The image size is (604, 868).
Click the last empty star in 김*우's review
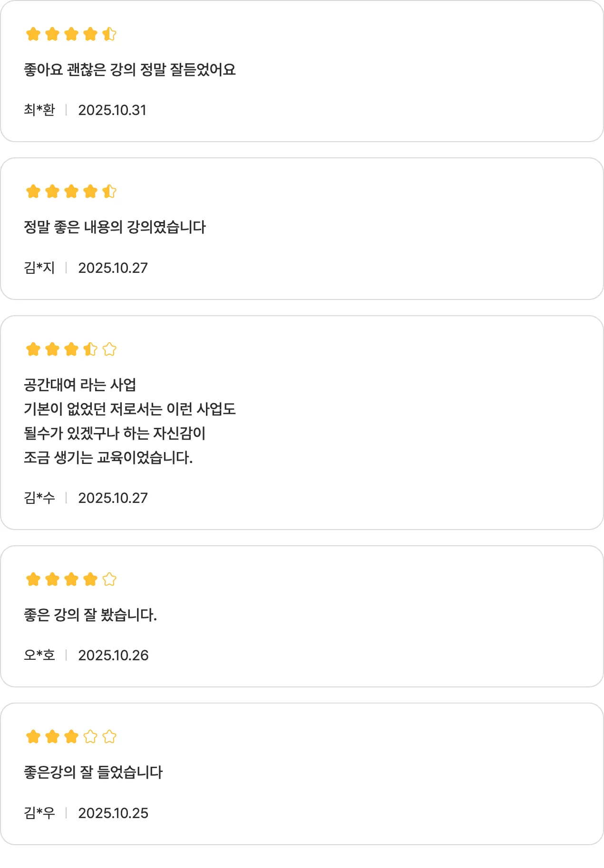pos(109,737)
